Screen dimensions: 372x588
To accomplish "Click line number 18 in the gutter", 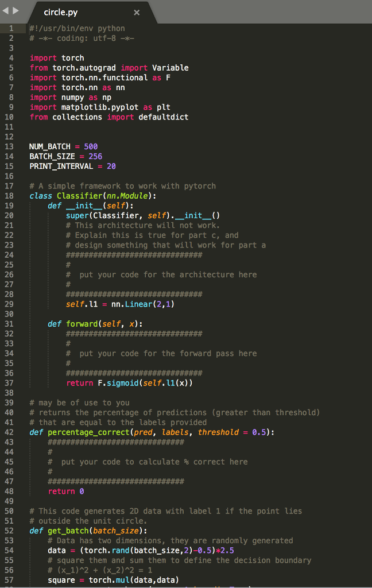I will click(9, 196).
